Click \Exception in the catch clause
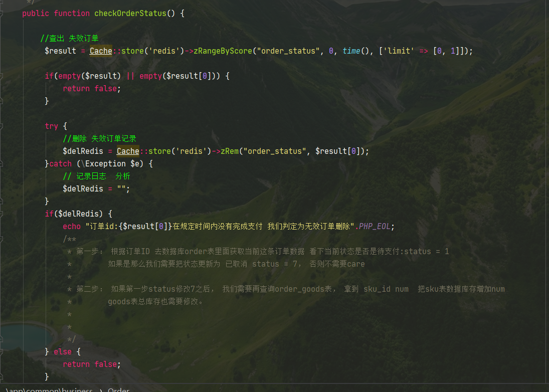 [103, 164]
